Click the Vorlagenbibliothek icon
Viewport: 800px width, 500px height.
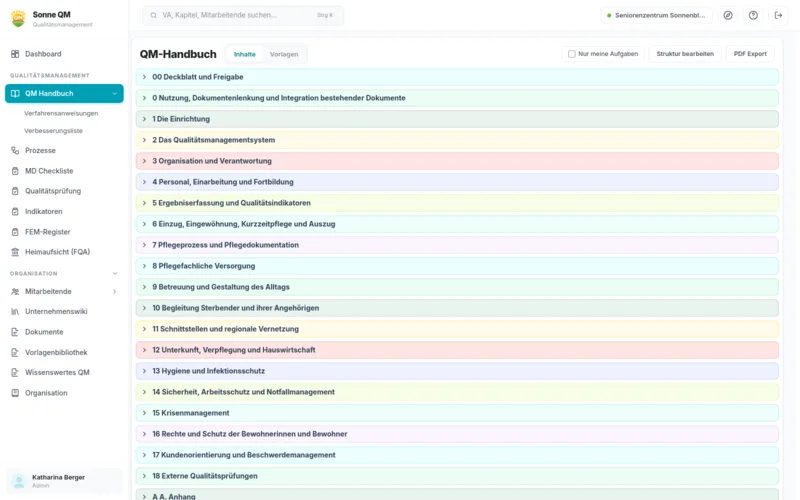coord(15,353)
